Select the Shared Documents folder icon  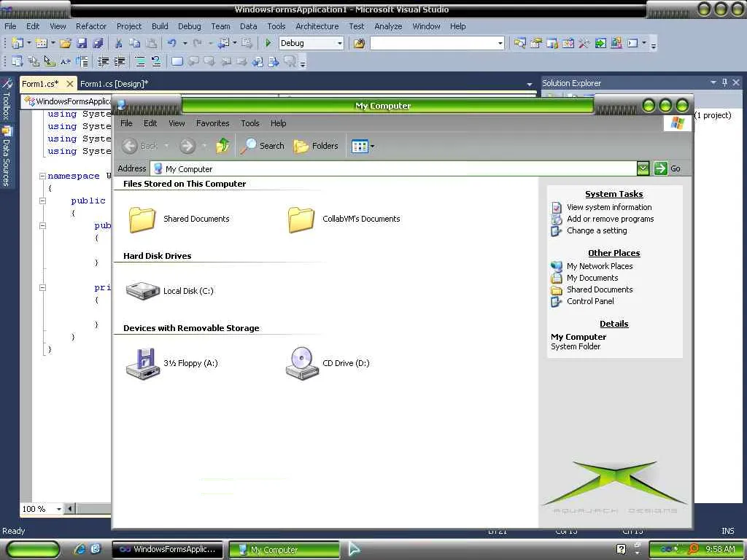pyautogui.click(x=142, y=219)
